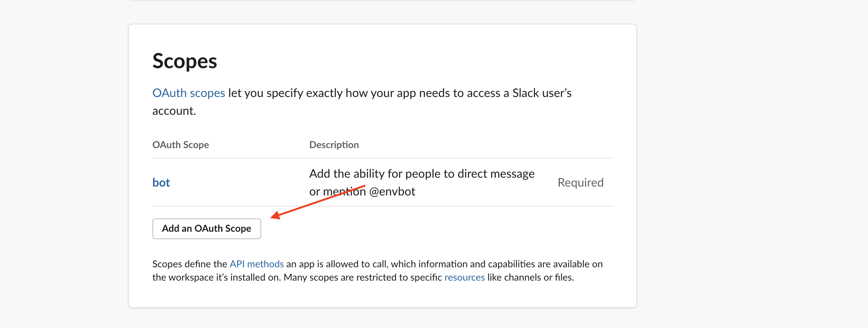
Task: Open the resources link
Action: point(464,277)
